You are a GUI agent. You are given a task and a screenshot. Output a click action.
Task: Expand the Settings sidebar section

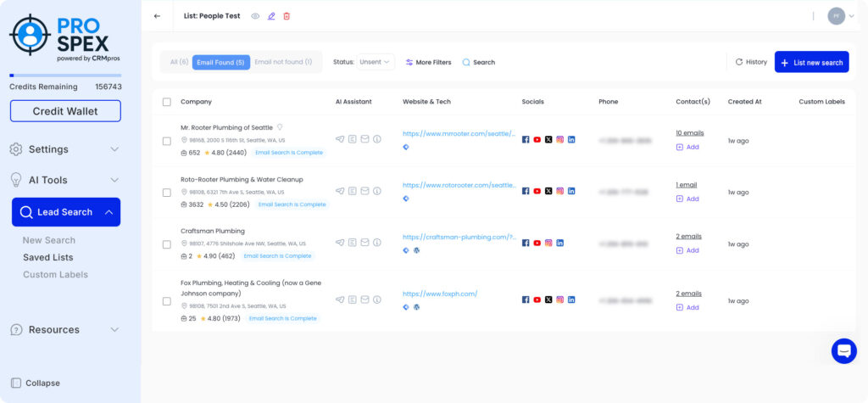tap(65, 149)
